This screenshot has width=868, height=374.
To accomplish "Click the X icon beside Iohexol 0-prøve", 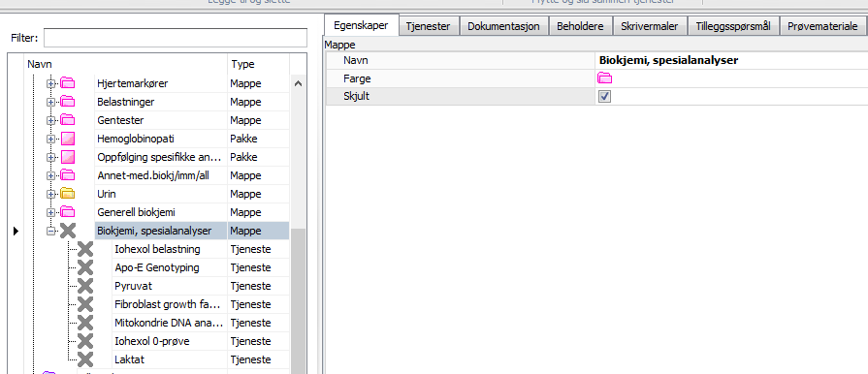I will click(85, 341).
